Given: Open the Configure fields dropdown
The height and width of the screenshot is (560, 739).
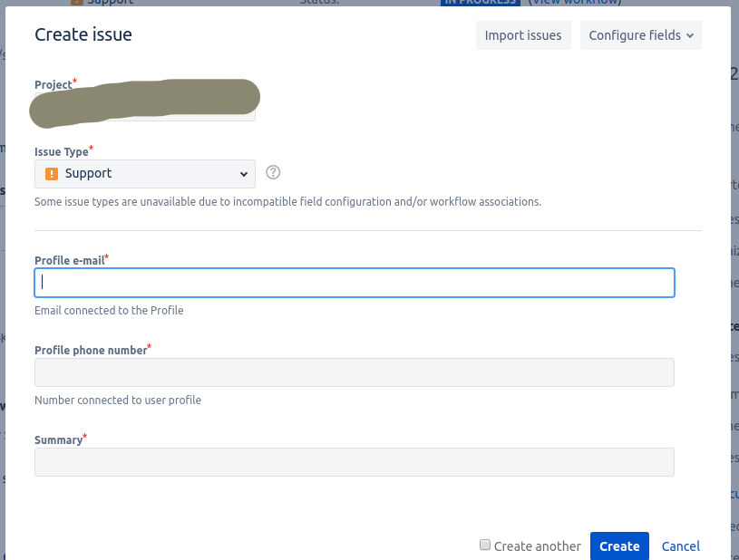Looking at the screenshot, I should [640, 35].
